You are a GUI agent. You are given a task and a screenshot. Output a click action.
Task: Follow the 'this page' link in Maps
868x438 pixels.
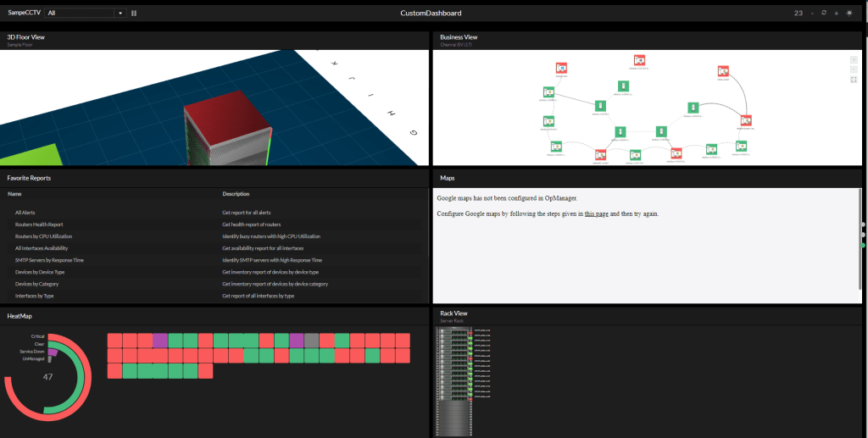[x=596, y=213]
